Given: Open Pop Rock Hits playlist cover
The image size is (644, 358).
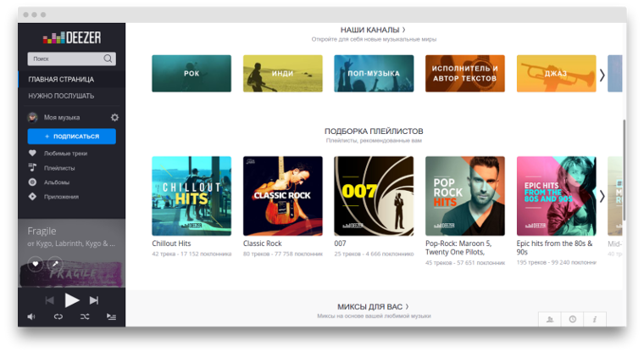Looking at the screenshot, I should point(465,196).
